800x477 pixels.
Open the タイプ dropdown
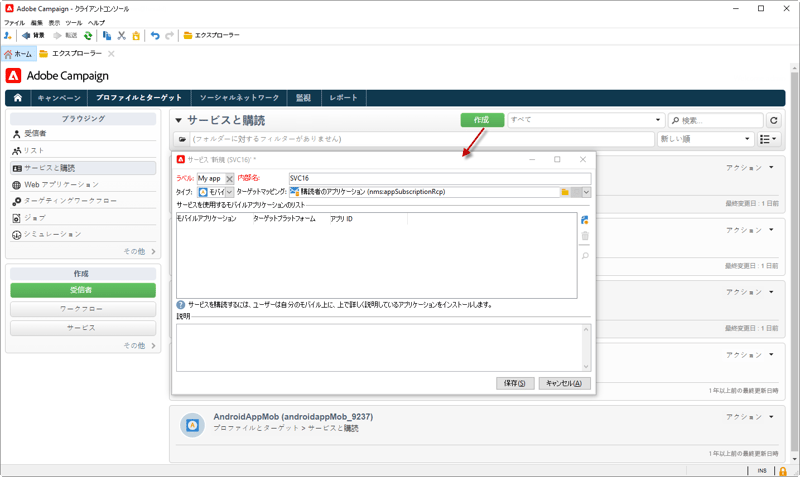tap(229, 192)
